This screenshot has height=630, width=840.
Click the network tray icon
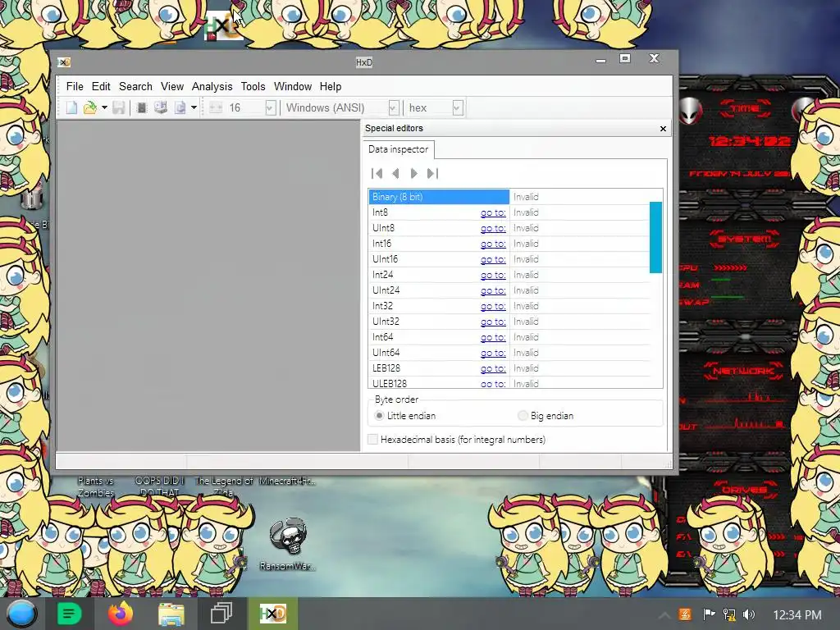click(729, 614)
